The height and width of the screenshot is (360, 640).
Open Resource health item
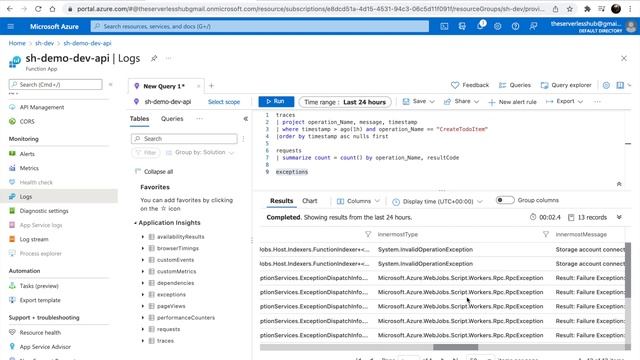[x=40, y=333]
